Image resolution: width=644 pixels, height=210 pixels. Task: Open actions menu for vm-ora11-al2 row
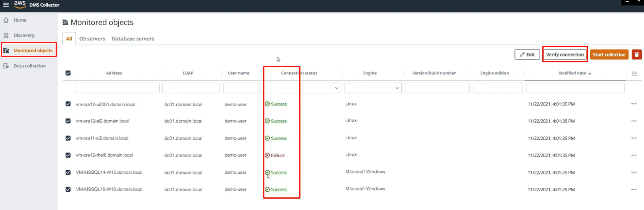(634, 138)
